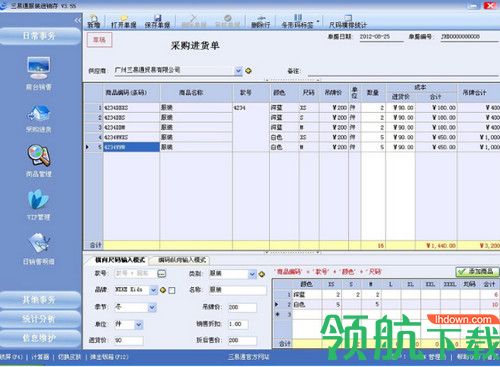Click 弹出钱箱(F12) in the status bar
500x367 pixels.
tap(109, 357)
